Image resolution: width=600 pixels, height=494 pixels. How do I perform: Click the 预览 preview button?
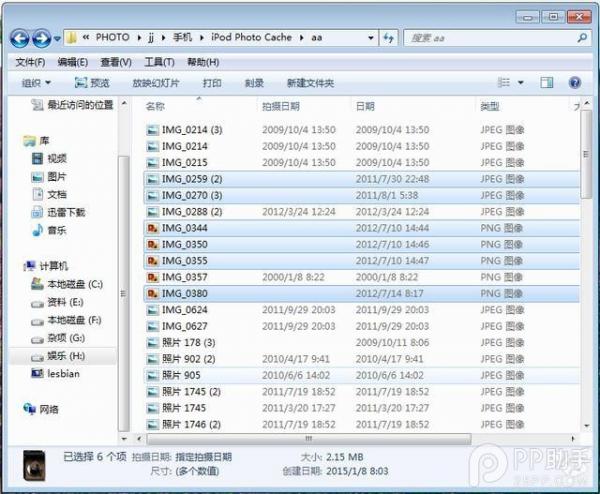click(x=92, y=83)
